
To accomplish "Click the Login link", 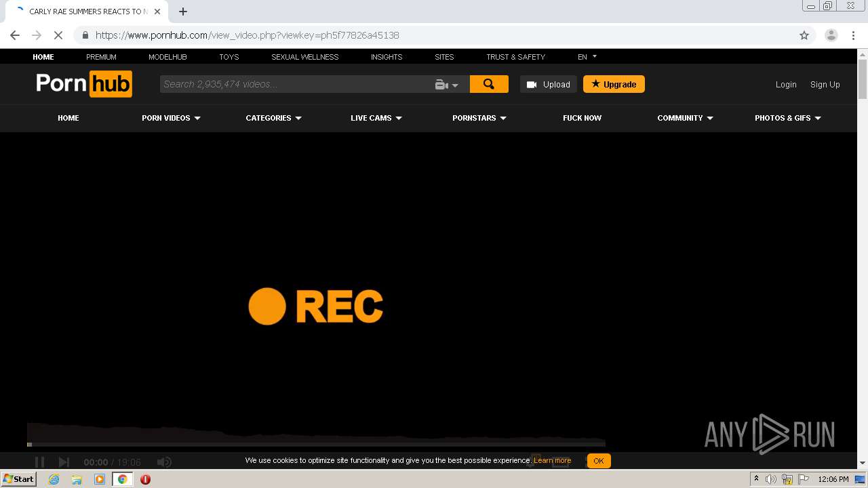I will pos(786,85).
